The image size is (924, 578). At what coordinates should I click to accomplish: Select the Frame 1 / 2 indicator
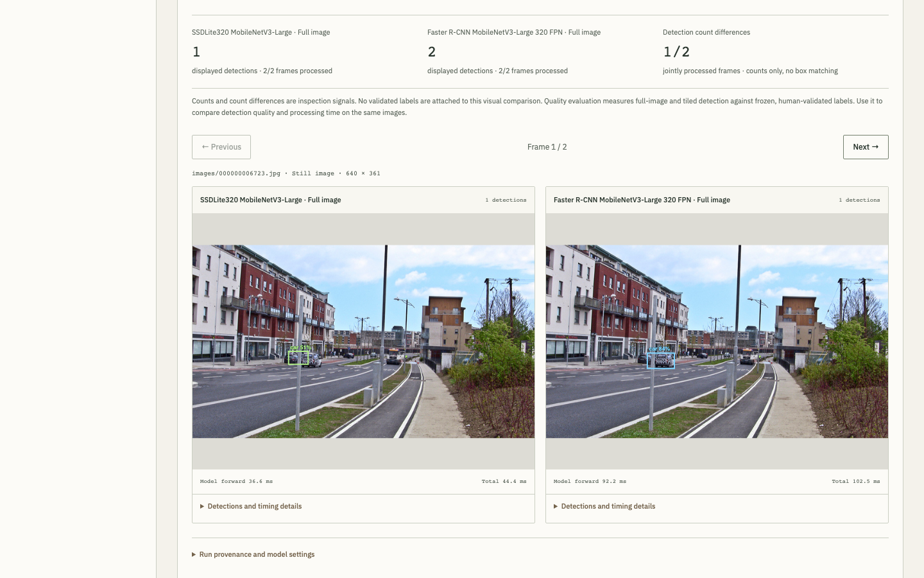pyautogui.click(x=547, y=147)
